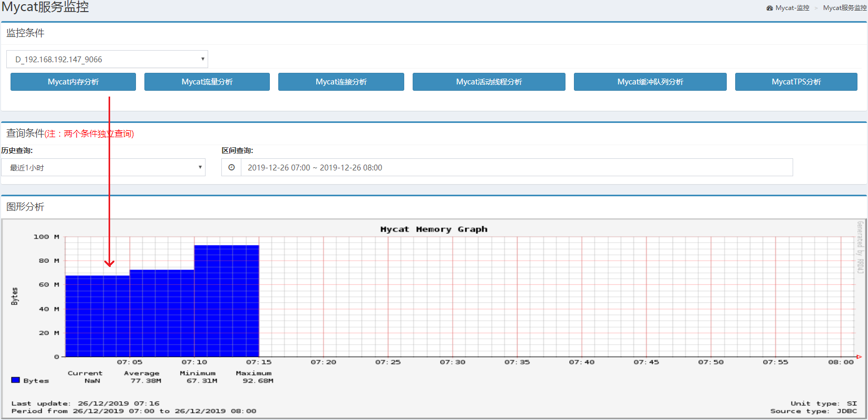Viewport: 868px width, 420px height.
Task: Show Mycat缓冲队列分析 chart
Action: tap(650, 82)
